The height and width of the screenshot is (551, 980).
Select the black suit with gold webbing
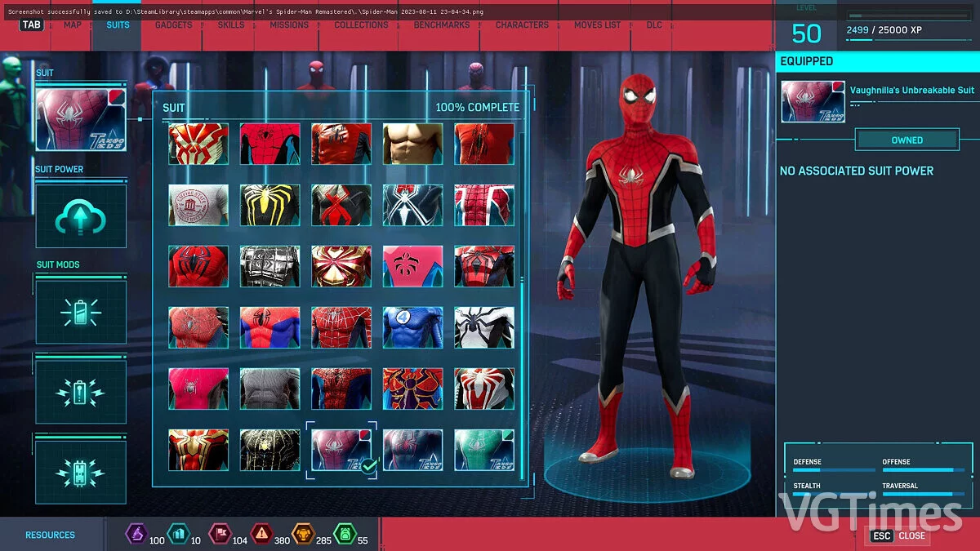point(270,450)
